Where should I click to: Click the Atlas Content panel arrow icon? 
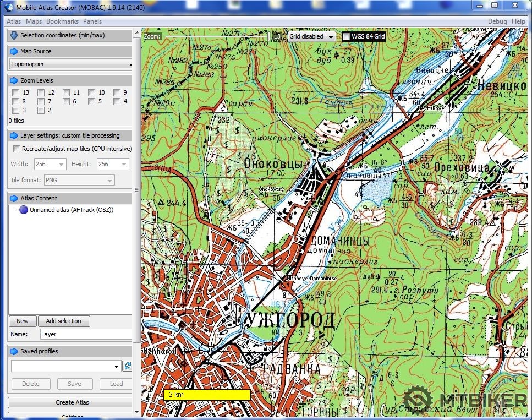[14, 198]
